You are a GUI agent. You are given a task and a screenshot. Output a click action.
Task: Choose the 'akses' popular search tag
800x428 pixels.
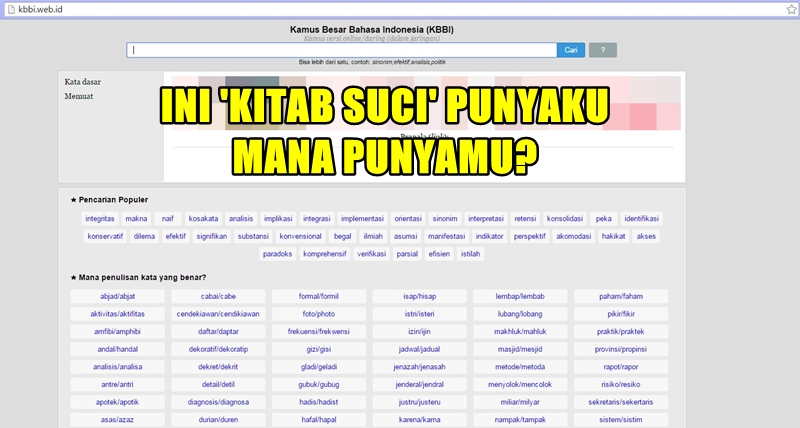(646, 236)
